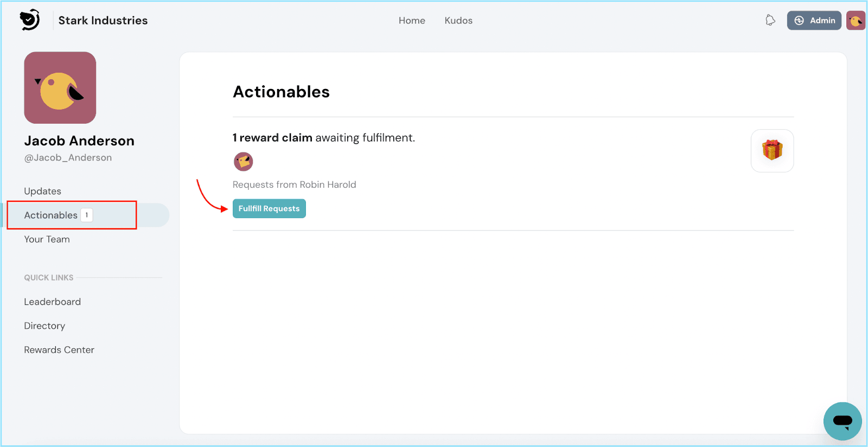The height and width of the screenshot is (447, 868).
Task: Open the chat support widget
Action: [x=842, y=421]
